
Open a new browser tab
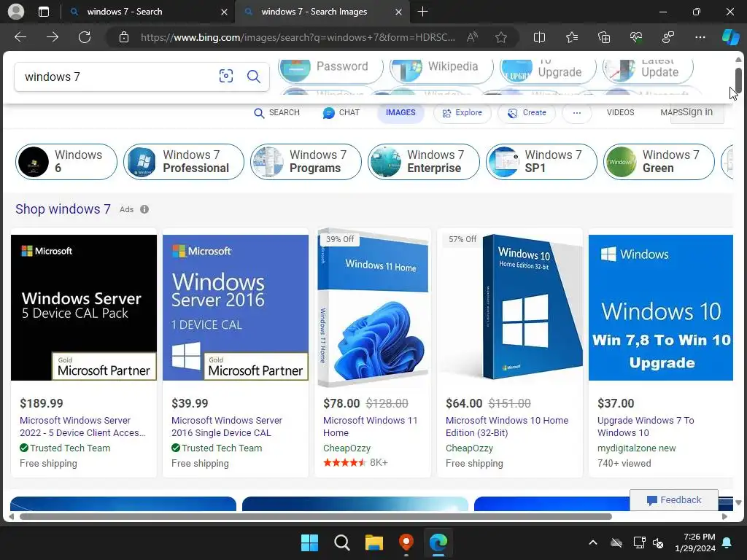(422, 12)
